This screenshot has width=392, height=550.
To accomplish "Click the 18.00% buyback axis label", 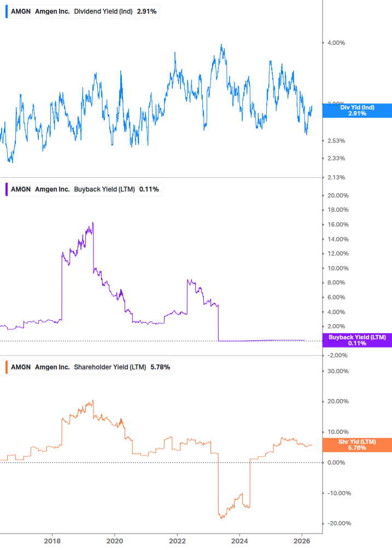I will click(338, 210).
